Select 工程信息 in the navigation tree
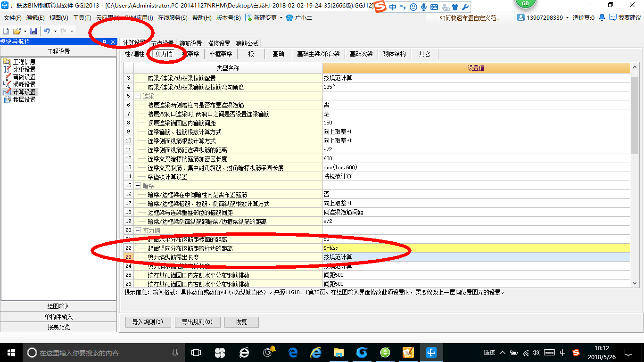Viewport: 644px width, 362px height. point(24,62)
